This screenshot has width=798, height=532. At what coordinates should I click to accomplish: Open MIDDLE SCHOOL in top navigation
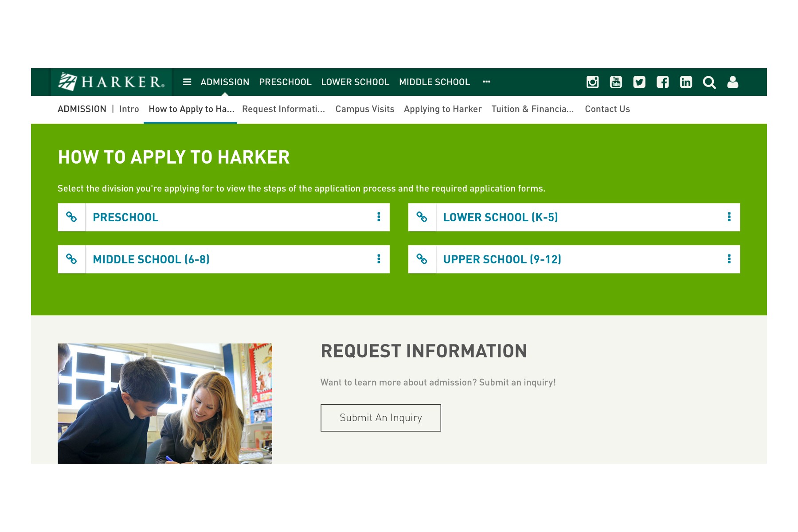coord(434,82)
